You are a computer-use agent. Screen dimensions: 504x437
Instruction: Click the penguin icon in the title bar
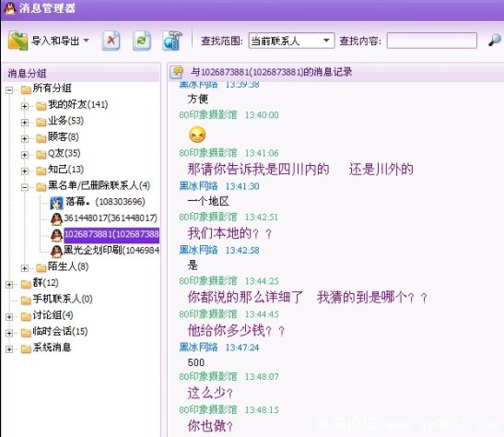[x=9, y=8]
